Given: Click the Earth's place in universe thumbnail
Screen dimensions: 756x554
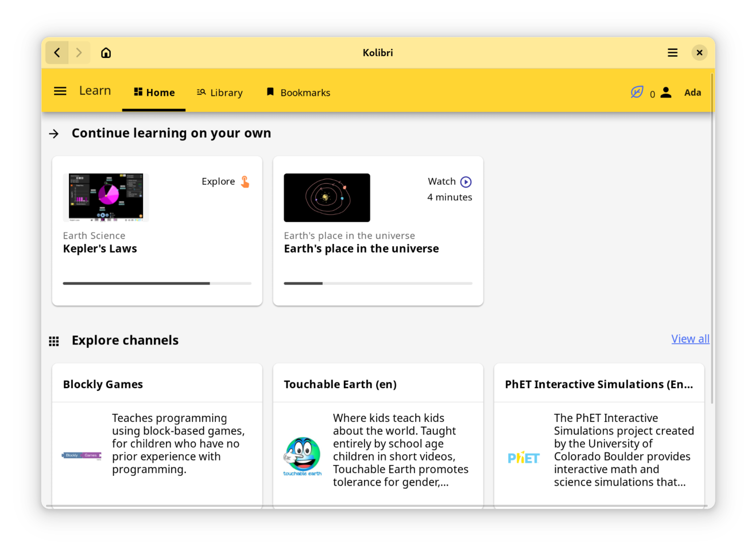Looking at the screenshot, I should [327, 197].
